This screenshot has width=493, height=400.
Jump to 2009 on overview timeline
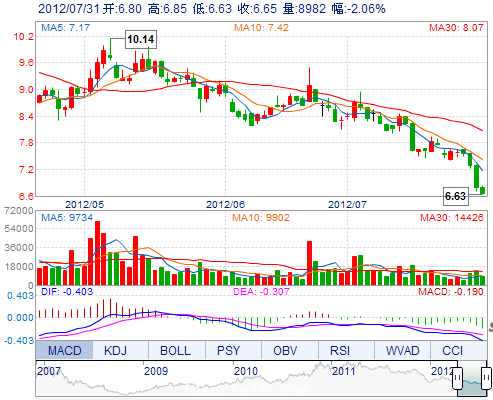156,371
